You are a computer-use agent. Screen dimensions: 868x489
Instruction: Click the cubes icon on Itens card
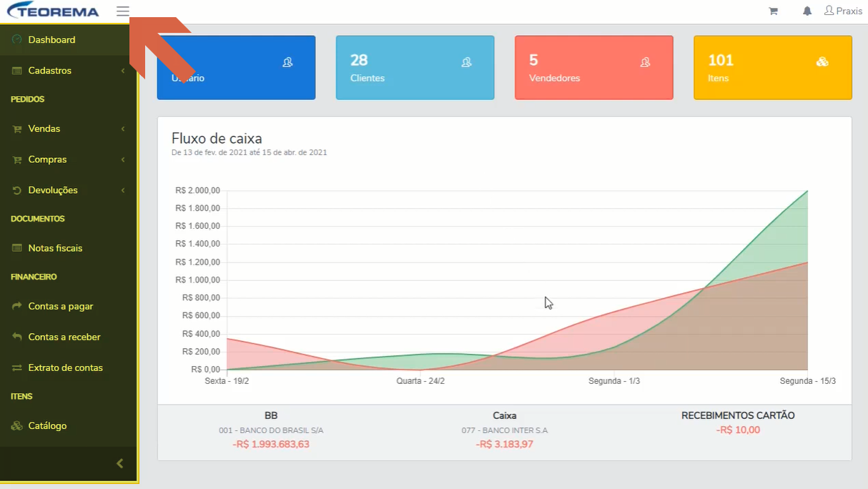coord(822,62)
